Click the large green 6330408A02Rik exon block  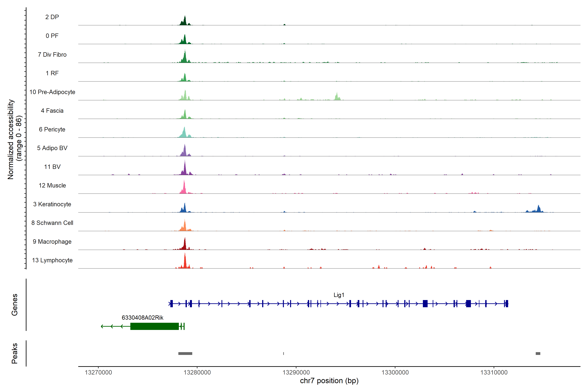154,326
